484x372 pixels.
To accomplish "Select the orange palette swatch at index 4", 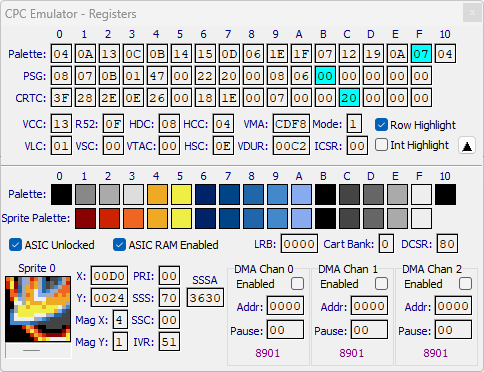I will coord(157,194).
